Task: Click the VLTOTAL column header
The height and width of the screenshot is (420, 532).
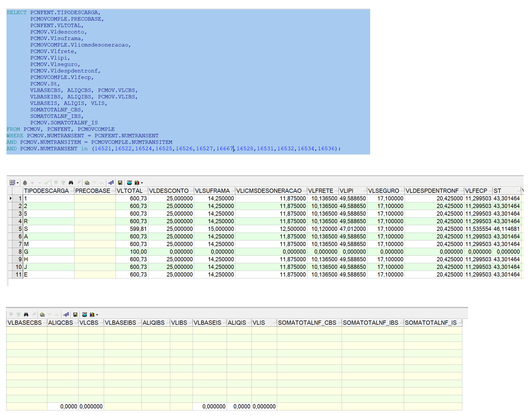Action: [132, 191]
